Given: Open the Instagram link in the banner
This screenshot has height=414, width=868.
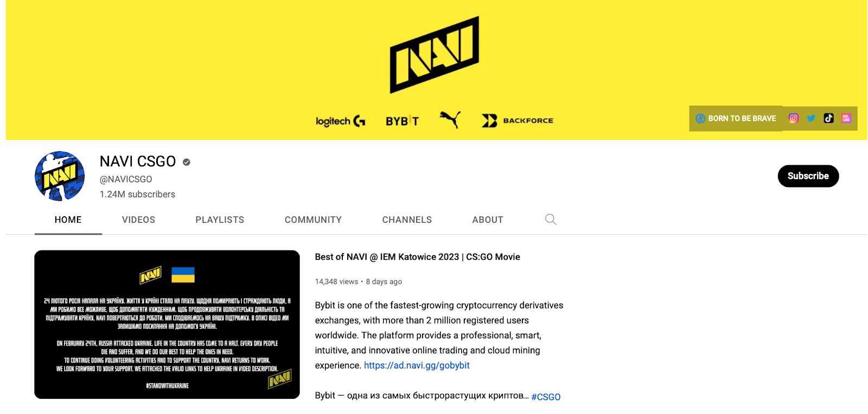Looking at the screenshot, I should 793,118.
